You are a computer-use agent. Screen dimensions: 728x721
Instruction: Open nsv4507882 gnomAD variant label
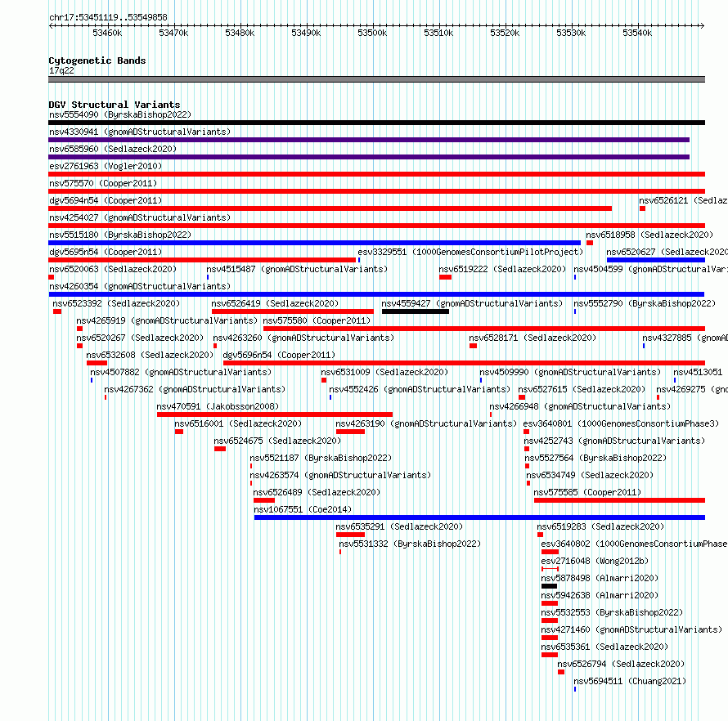click(181, 372)
